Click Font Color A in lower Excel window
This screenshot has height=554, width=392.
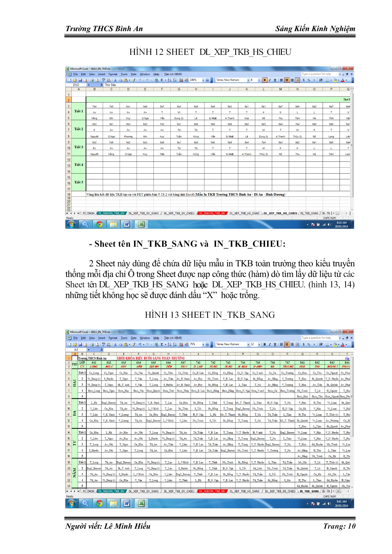(343, 344)
